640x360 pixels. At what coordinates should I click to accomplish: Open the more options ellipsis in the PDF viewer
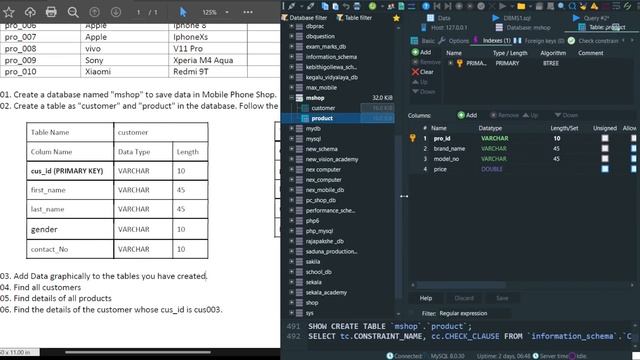point(248,12)
